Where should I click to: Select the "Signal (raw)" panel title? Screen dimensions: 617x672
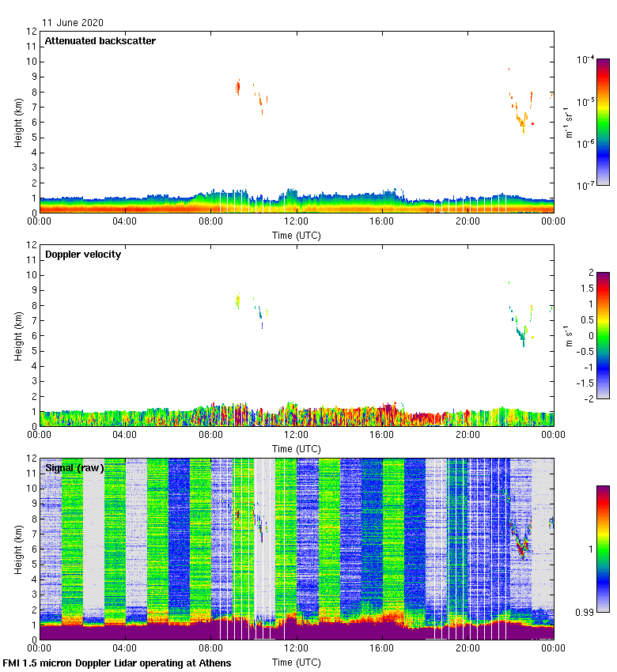point(74,468)
